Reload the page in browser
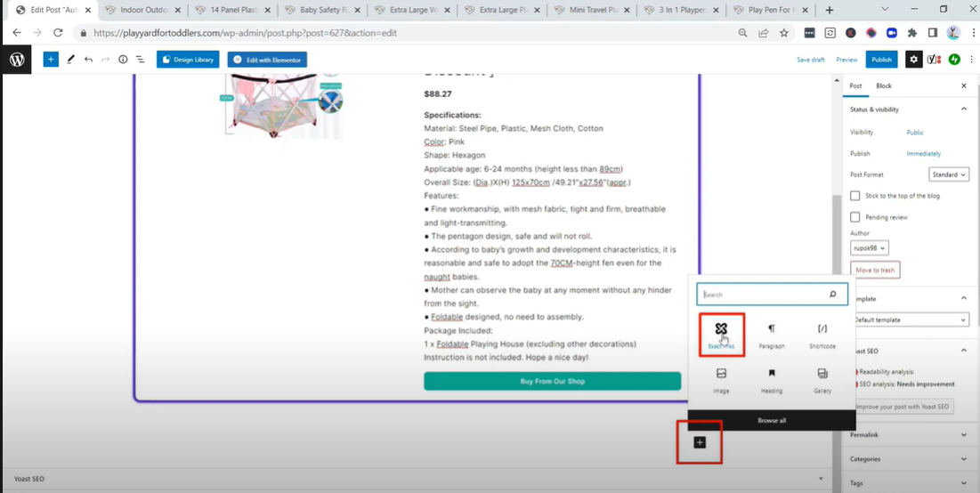The height and width of the screenshot is (493, 980). [58, 33]
